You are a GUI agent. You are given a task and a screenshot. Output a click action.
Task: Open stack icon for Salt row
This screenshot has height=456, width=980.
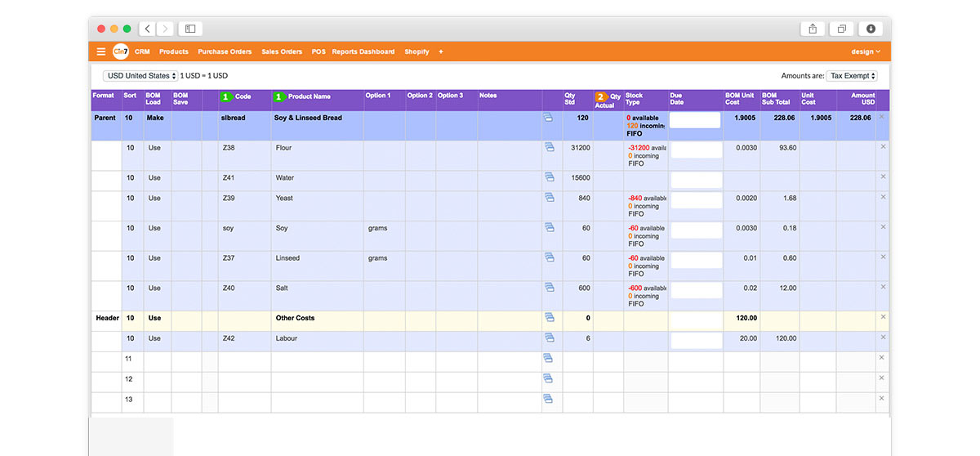coord(549,287)
